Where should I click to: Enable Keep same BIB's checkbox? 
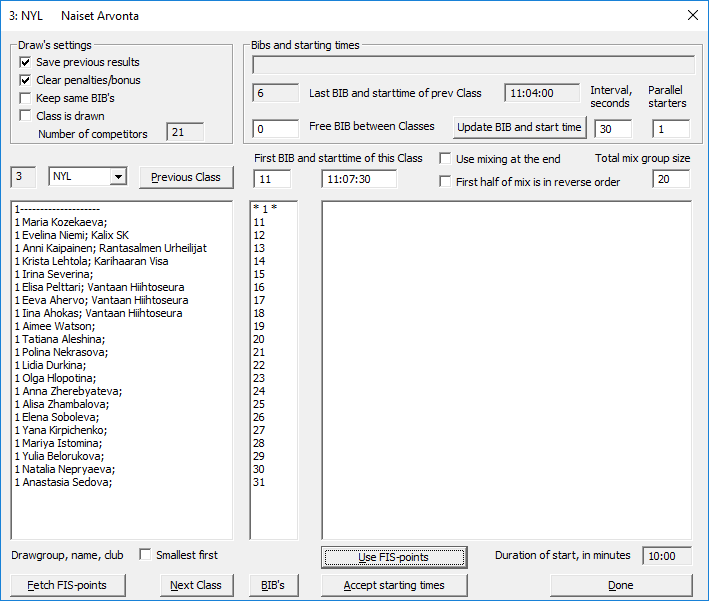point(26,98)
